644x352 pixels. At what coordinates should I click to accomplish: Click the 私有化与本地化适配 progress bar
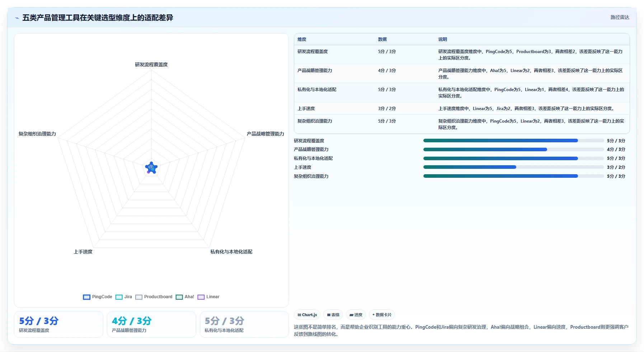(513, 158)
